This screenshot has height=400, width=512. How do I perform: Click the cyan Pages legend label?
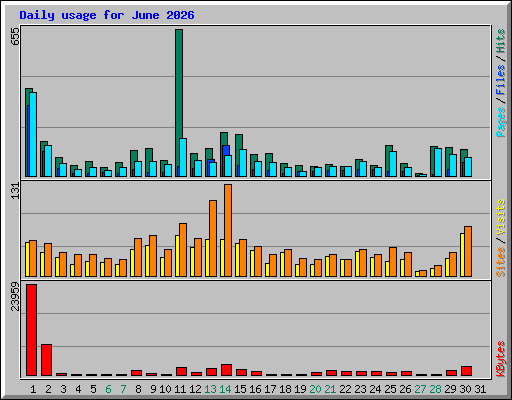pos(501,122)
